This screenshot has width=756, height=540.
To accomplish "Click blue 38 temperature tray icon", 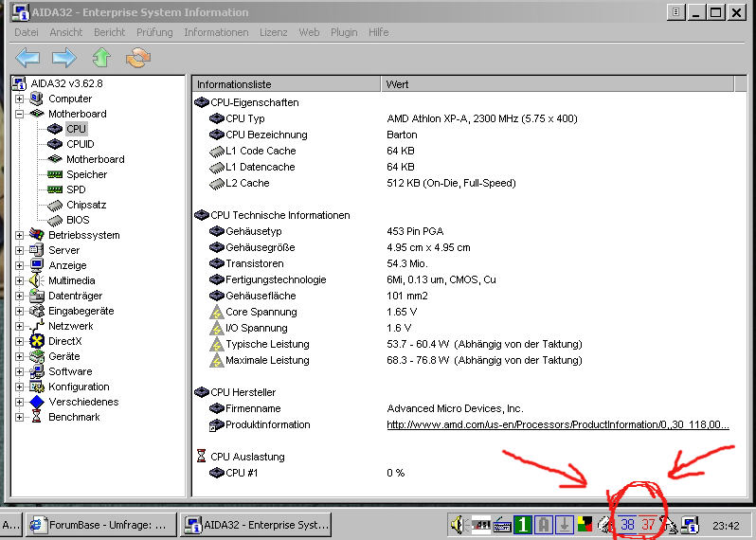I will pos(627,525).
